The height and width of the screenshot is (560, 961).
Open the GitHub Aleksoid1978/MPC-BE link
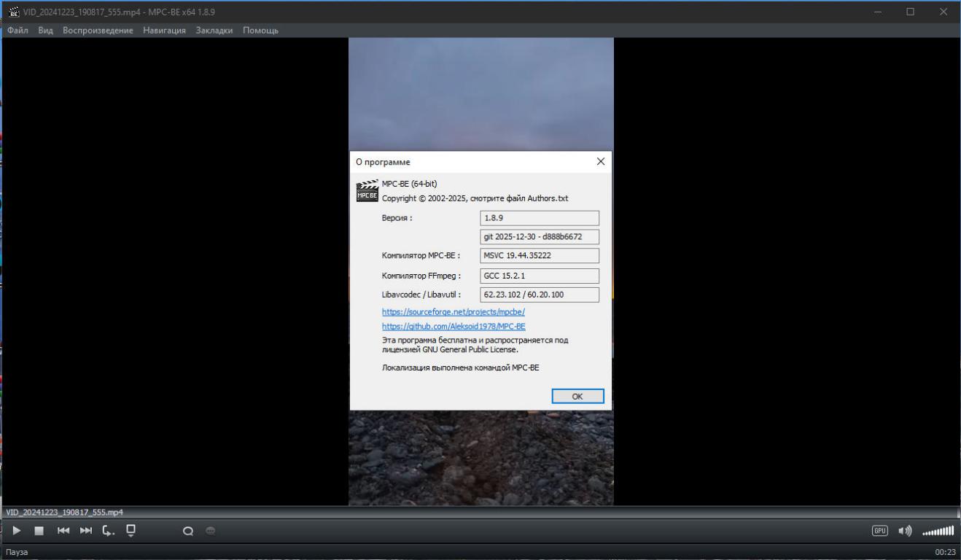coord(454,327)
